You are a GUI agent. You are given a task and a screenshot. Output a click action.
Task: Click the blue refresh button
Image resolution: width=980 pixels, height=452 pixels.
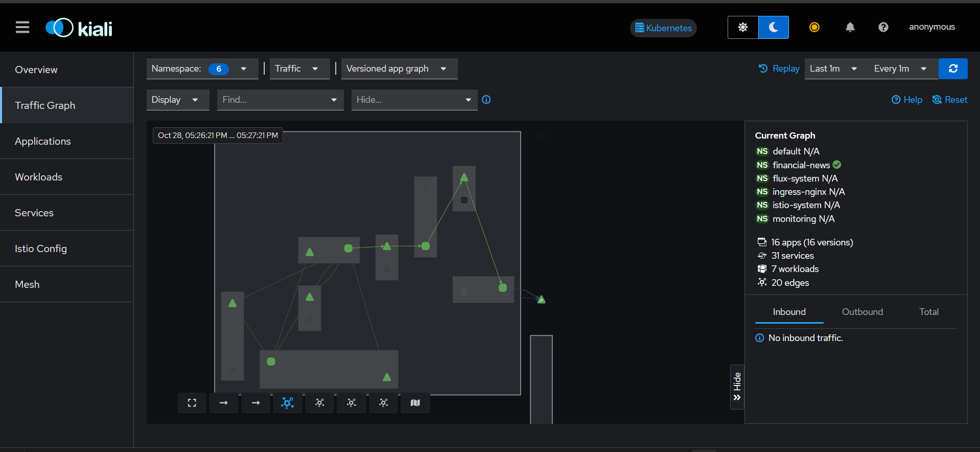[953, 69]
